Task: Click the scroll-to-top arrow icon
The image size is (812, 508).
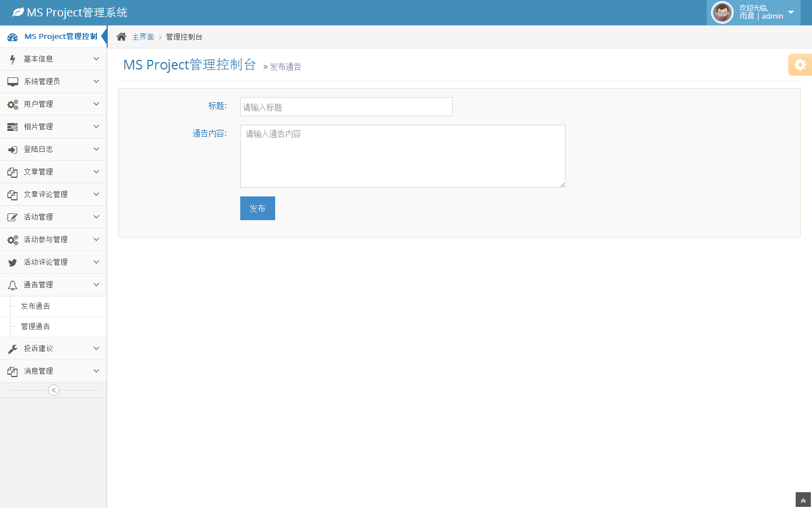Action: point(803,501)
